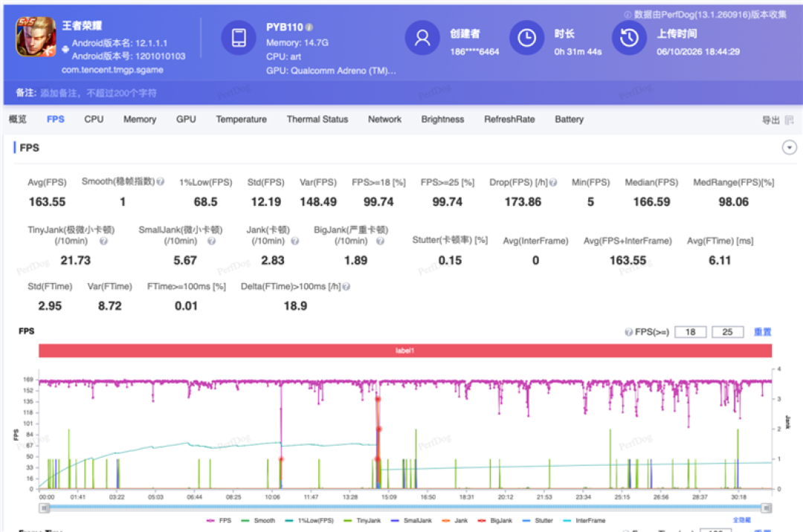Open the Thermal Status tab

[x=317, y=119]
